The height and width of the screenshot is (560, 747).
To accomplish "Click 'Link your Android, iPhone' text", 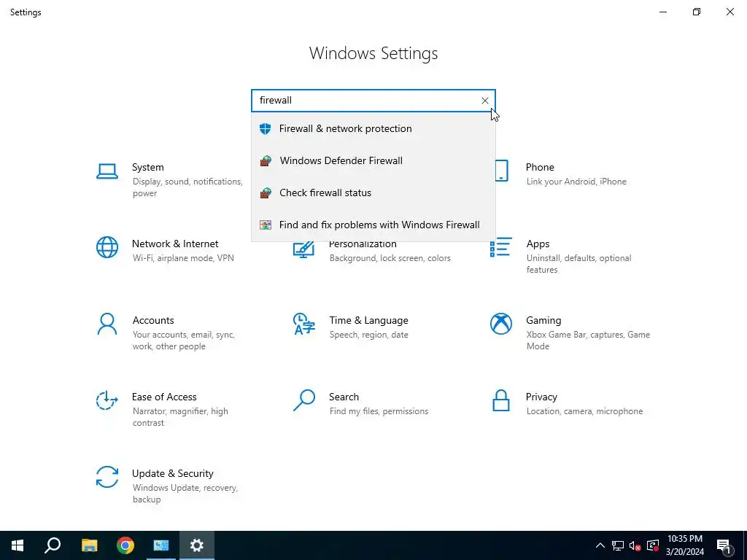I will [x=576, y=182].
